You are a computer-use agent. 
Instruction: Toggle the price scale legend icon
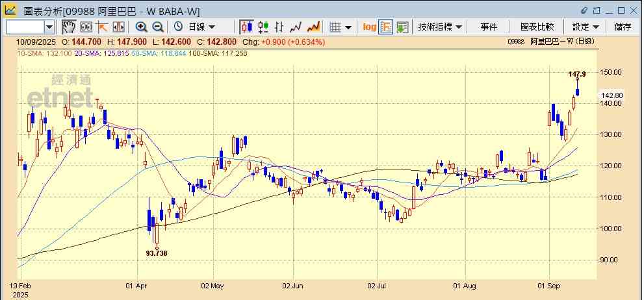(386, 27)
